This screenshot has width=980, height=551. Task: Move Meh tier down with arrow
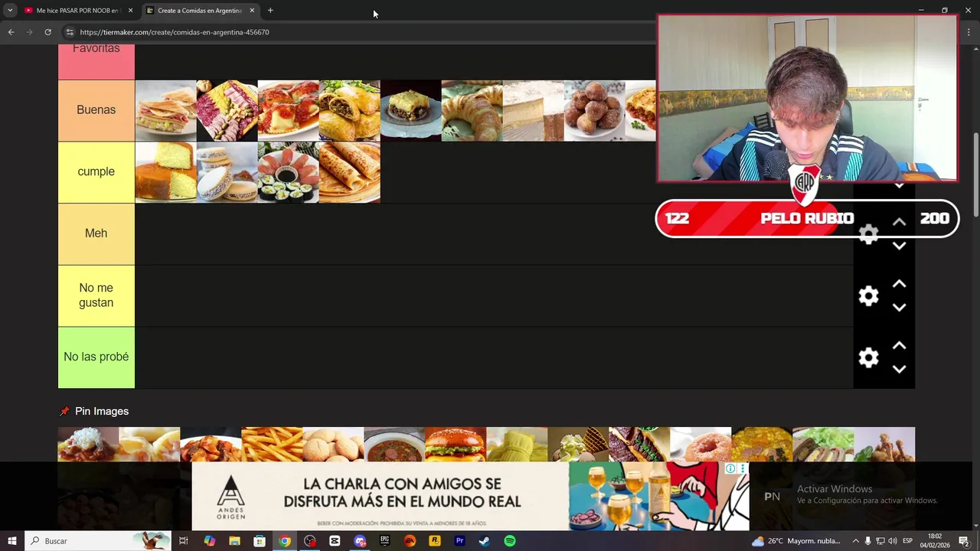(x=900, y=246)
